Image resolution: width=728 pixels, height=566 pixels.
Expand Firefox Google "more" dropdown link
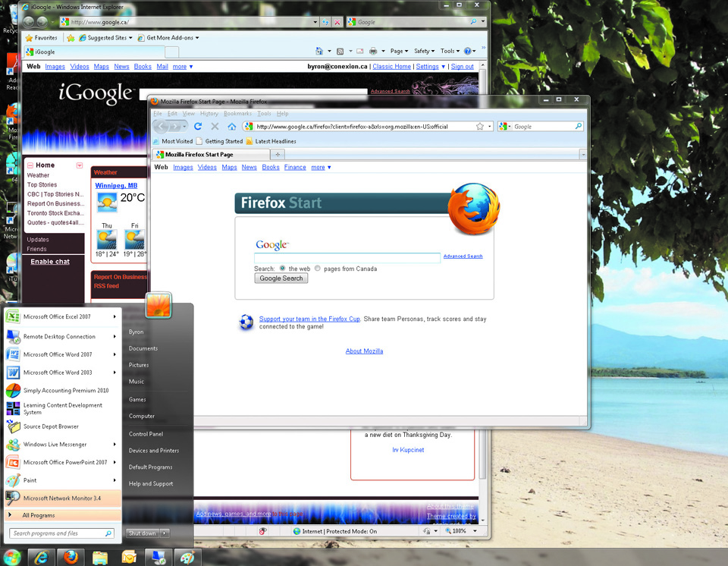(x=321, y=167)
